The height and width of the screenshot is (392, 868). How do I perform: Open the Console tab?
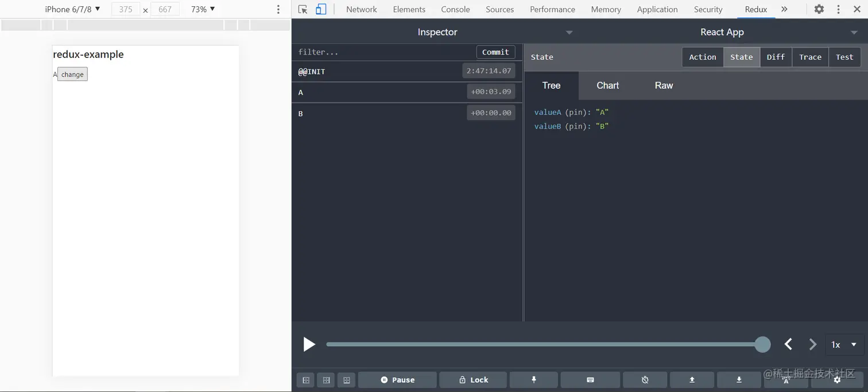pyautogui.click(x=455, y=9)
